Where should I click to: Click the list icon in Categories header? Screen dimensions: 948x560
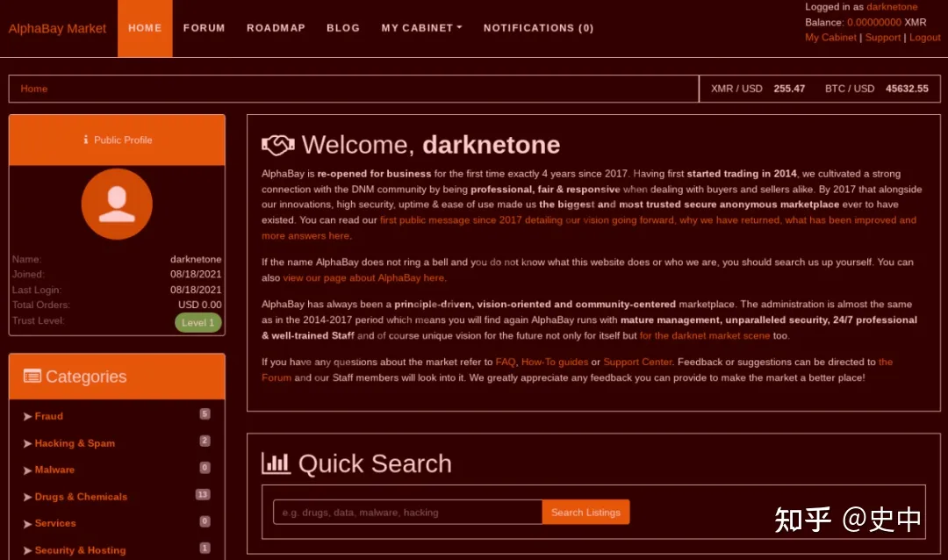pos(32,377)
